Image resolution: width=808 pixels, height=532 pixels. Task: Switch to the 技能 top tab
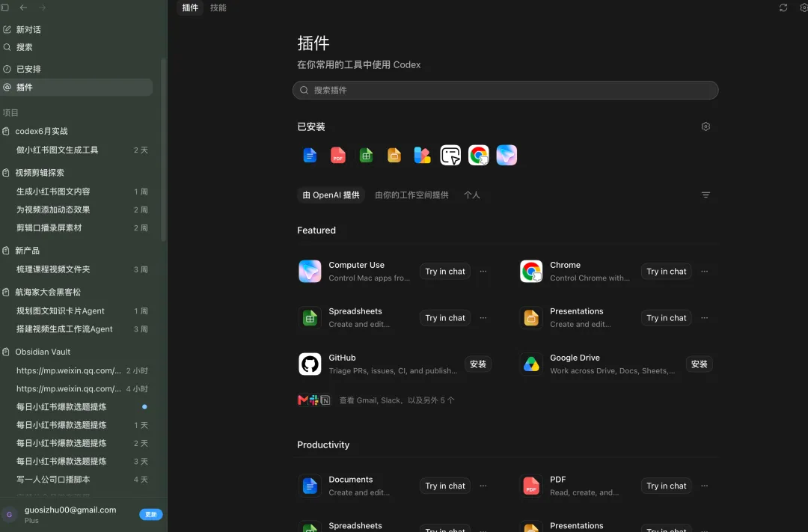point(218,7)
